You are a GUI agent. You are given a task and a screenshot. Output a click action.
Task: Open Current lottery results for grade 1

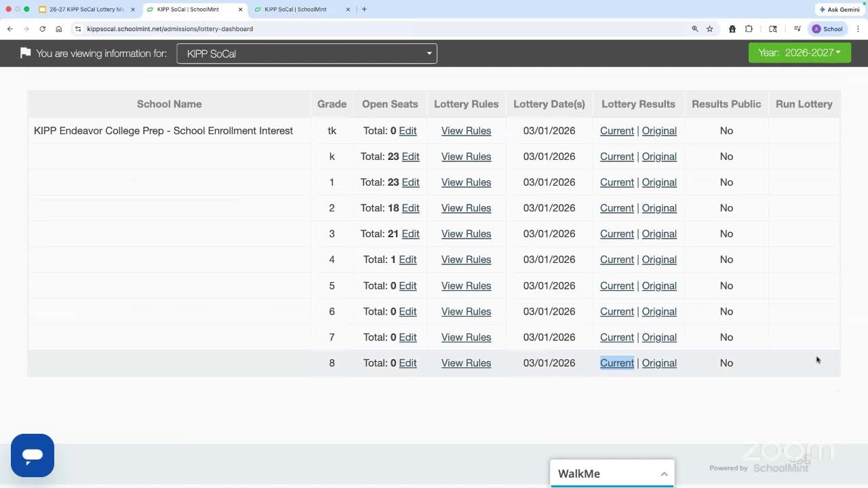coord(617,182)
